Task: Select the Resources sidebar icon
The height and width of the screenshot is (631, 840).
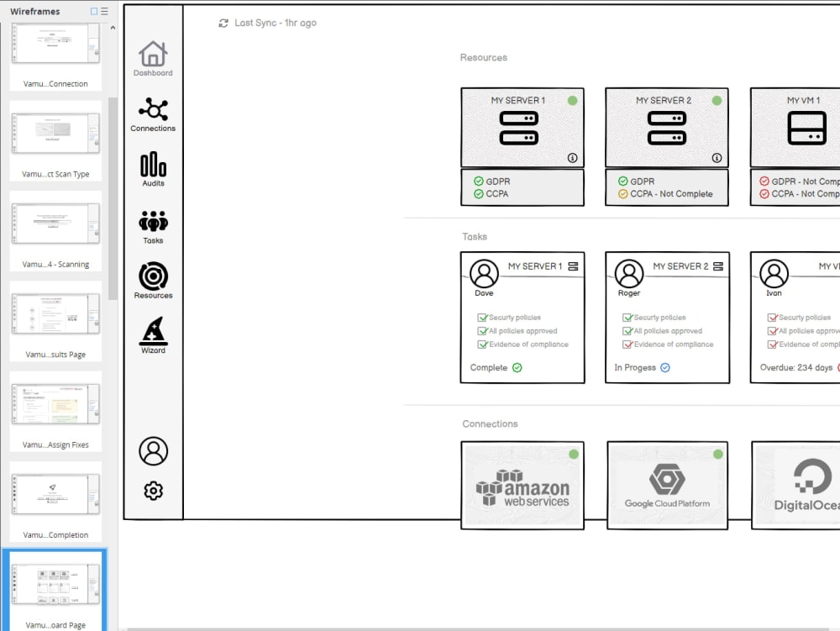Action: click(152, 278)
